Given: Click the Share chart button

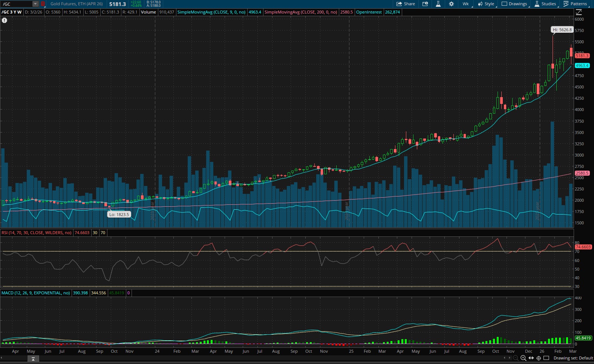Looking at the screenshot, I should pos(406,4).
